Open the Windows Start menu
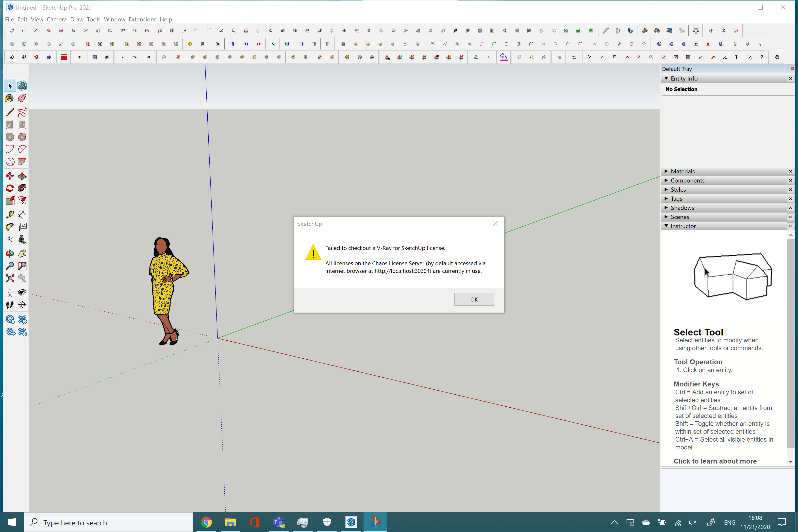 pyautogui.click(x=12, y=522)
